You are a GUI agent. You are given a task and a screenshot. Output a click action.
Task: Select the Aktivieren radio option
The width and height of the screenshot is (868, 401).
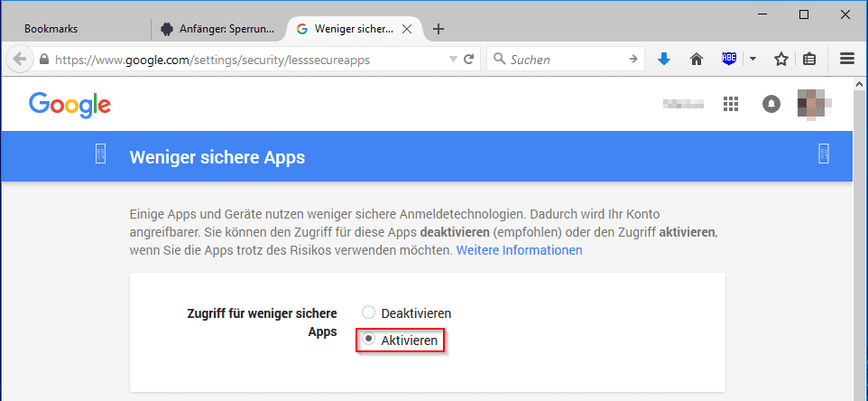tap(369, 340)
